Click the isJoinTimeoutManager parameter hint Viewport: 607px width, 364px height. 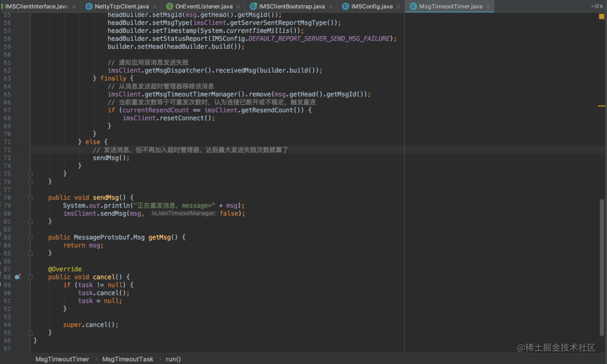[x=184, y=213]
